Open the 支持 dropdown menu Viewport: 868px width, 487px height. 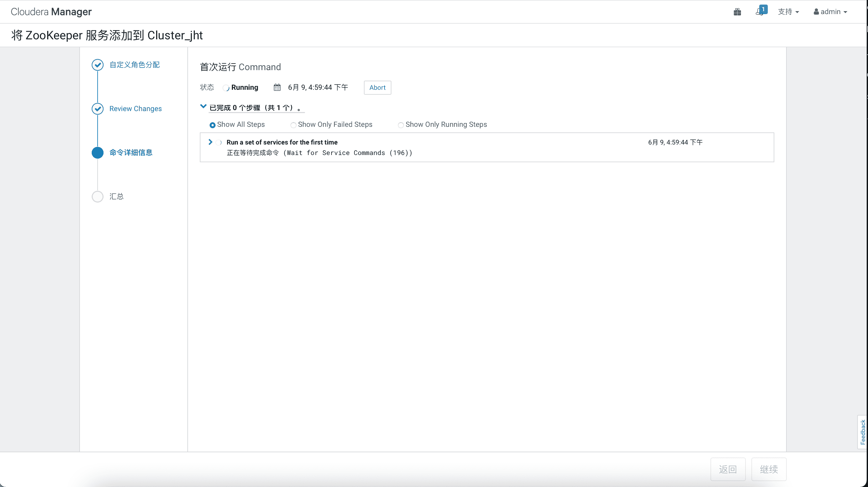tap(788, 12)
